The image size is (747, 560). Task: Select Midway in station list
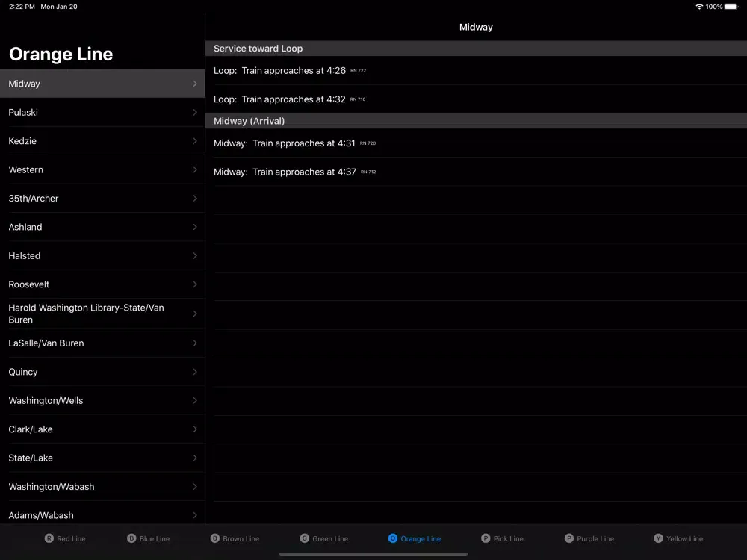(102, 84)
